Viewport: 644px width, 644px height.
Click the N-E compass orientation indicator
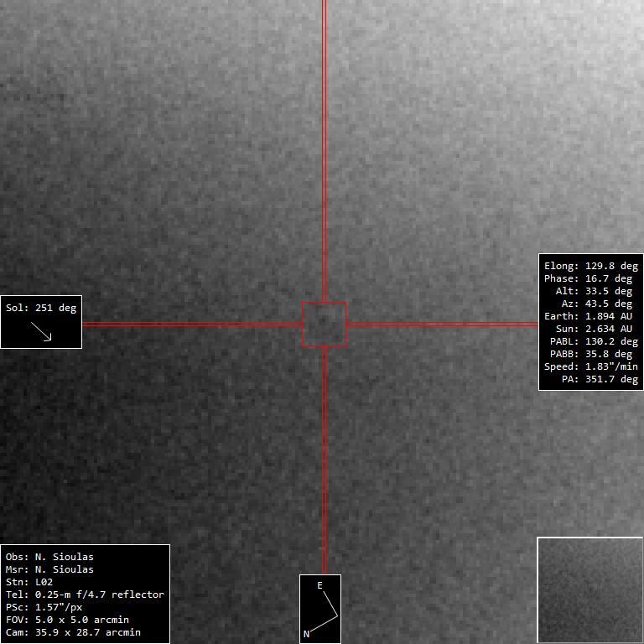pyautogui.click(x=320, y=609)
